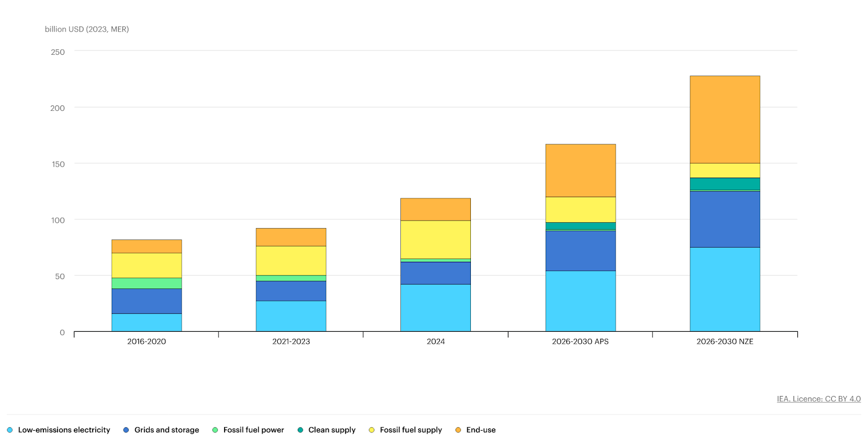
Task: Click the orange End-use legend dot
Action: point(458,430)
